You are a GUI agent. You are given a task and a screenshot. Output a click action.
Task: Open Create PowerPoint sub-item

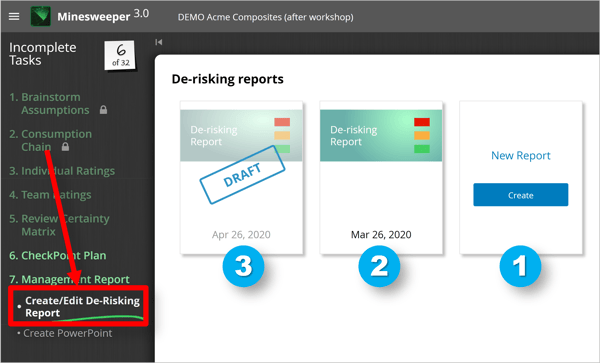pyautogui.click(x=65, y=333)
